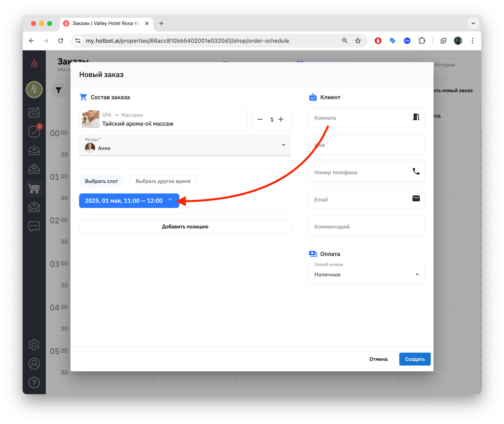Click the Отмена button
Image resolution: width=504 pixels, height=424 pixels.
tap(378, 359)
